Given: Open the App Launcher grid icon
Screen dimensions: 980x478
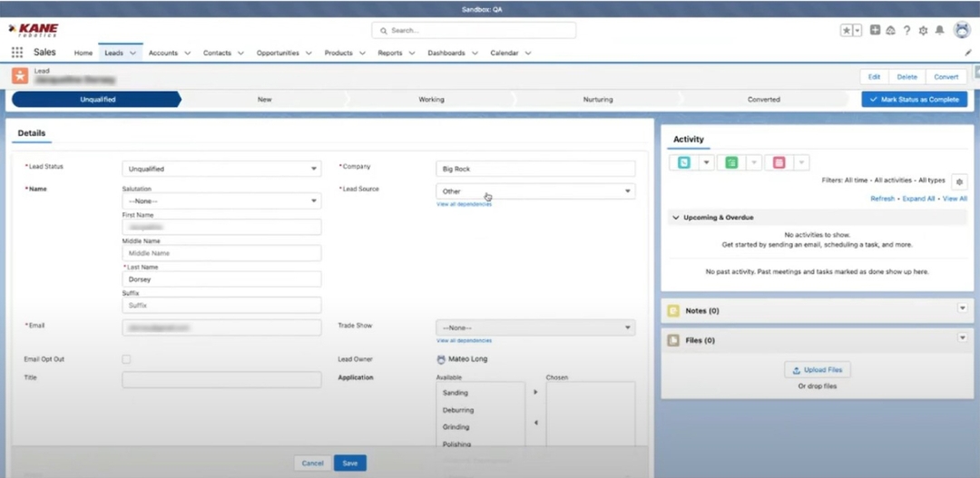Looking at the screenshot, I should coord(17,53).
